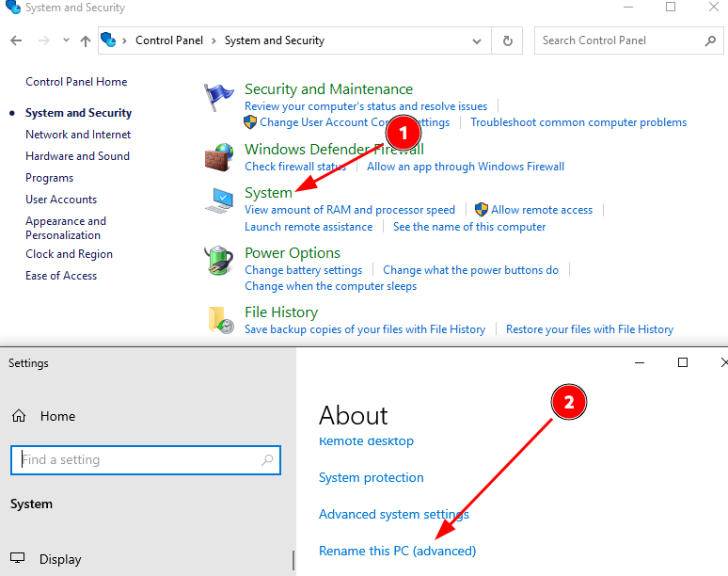The height and width of the screenshot is (576, 728).
Task: Minimize the Settings window
Action: [x=640, y=362]
